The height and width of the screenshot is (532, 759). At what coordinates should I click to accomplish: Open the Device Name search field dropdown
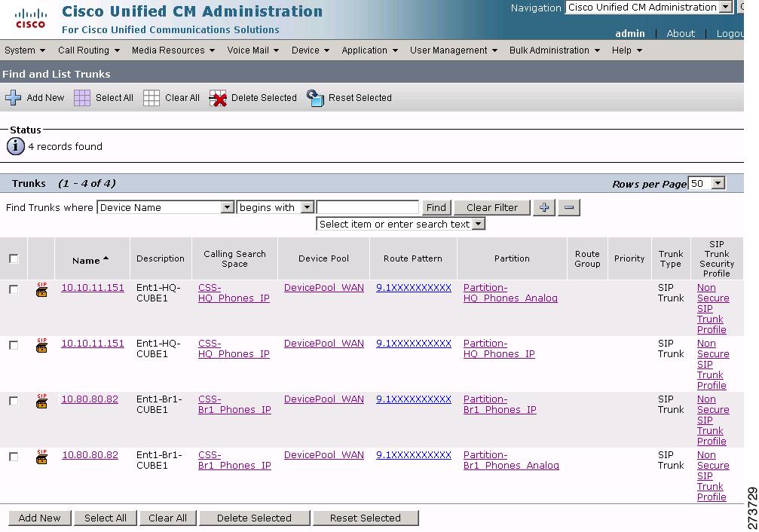166,208
